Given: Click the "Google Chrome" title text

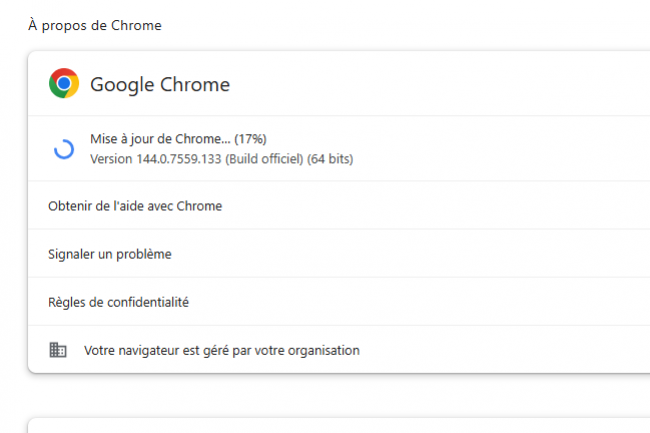Looking at the screenshot, I should pos(160,85).
